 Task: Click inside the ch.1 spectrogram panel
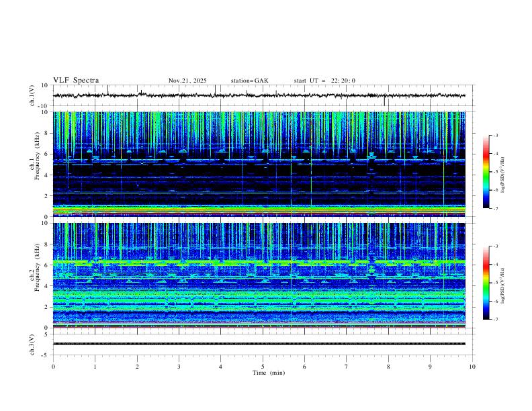(259, 164)
